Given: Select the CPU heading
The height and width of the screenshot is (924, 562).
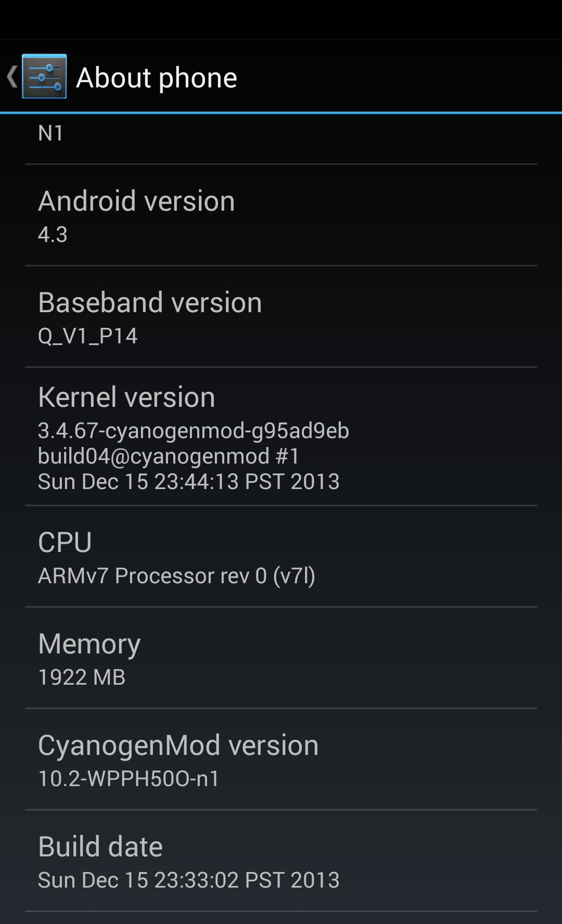Looking at the screenshot, I should [x=65, y=543].
